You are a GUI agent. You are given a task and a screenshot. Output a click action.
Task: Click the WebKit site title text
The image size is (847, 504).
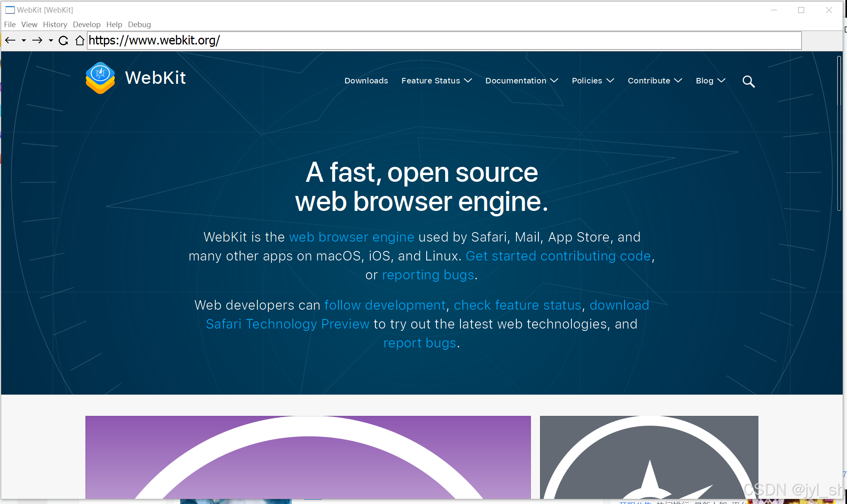tap(155, 78)
